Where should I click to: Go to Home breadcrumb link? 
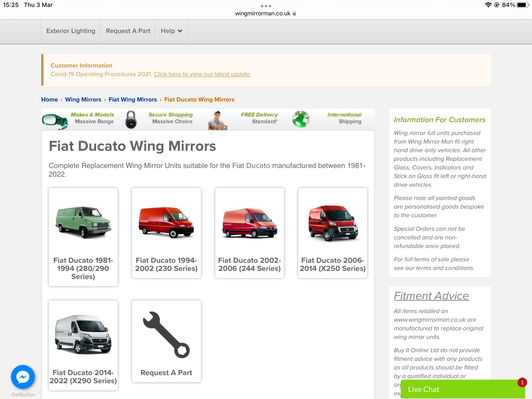pos(50,100)
